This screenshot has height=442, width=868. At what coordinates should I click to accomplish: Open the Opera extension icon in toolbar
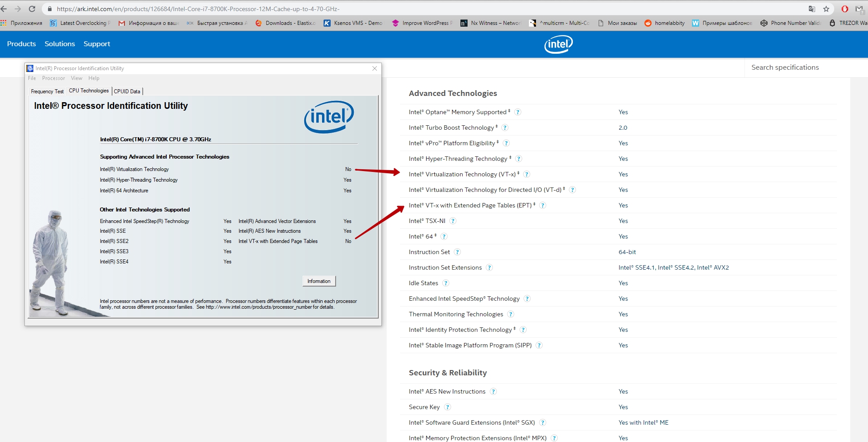pyautogui.click(x=845, y=9)
